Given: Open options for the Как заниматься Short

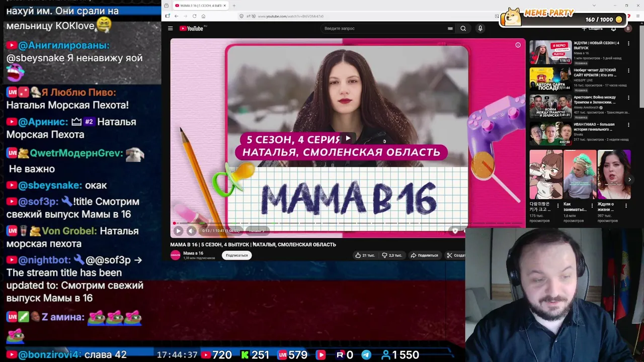Looking at the screenshot, I should [592, 206].
